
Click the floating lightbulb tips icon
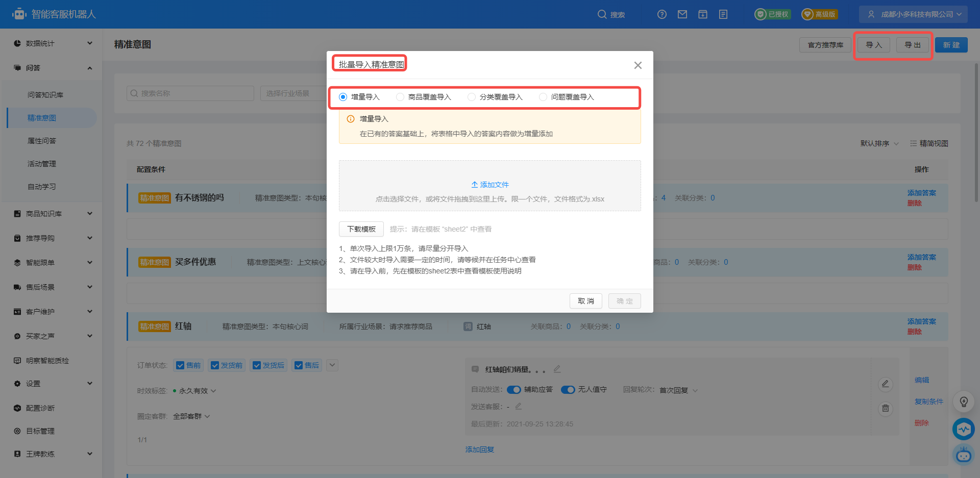point(964,401)
